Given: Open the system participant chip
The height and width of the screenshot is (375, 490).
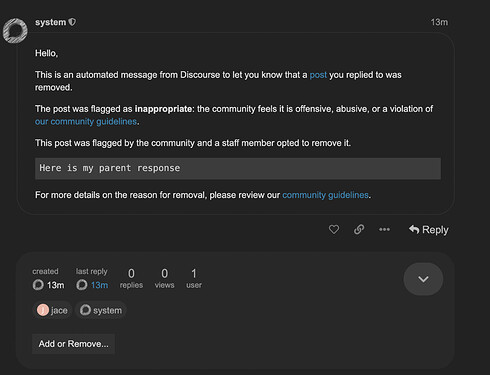Looking at the screenshot, I should pyautogui.click(x=101, y=310).
